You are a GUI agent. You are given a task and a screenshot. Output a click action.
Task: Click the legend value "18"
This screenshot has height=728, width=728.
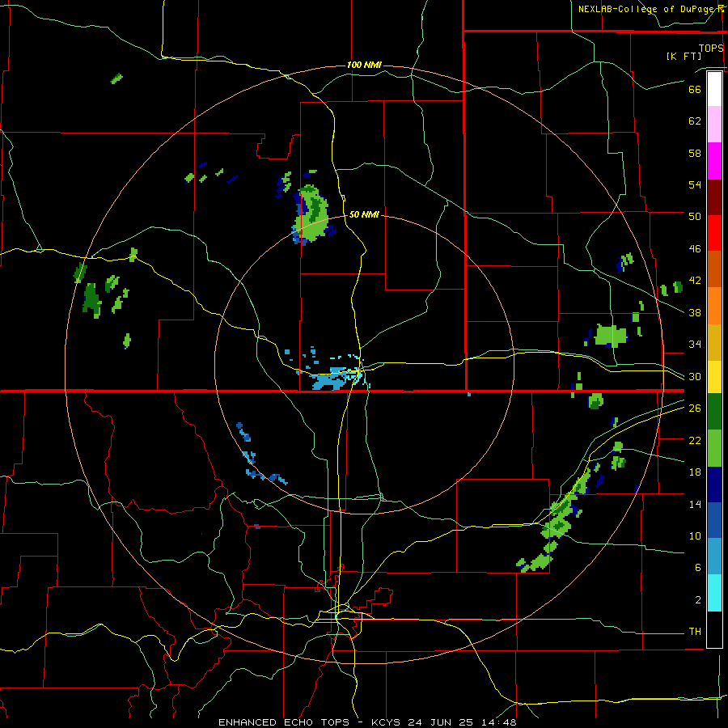695,472
